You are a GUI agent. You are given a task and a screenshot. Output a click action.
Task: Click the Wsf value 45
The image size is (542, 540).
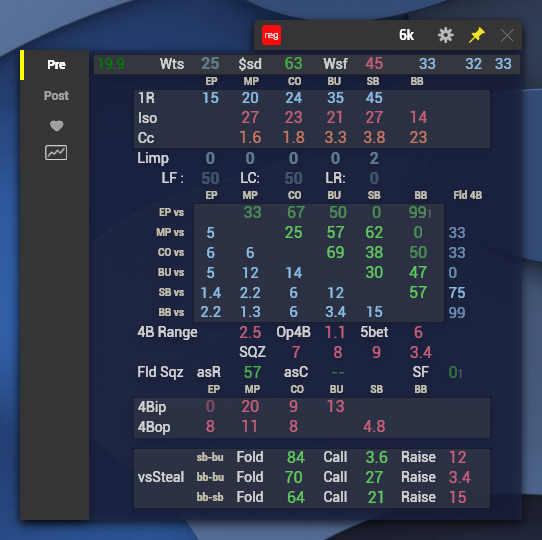tap(374, 64)
